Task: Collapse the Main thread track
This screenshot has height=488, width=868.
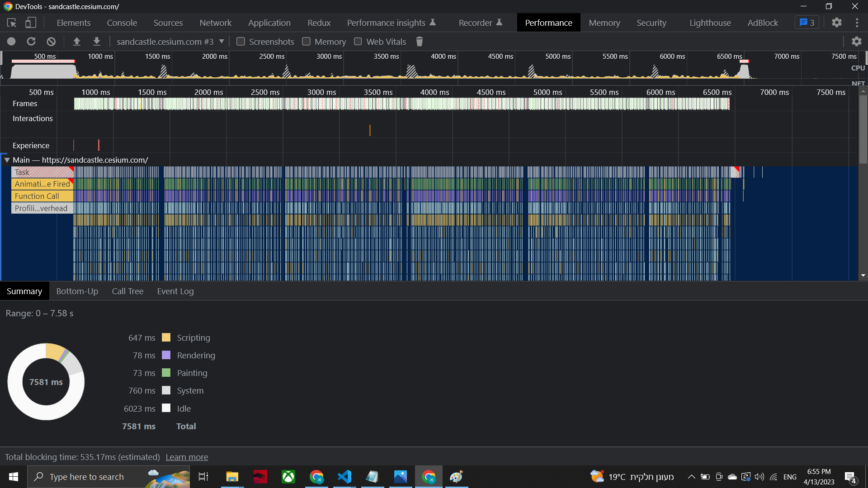Action: pyautogui.click(x=7, y=160)
